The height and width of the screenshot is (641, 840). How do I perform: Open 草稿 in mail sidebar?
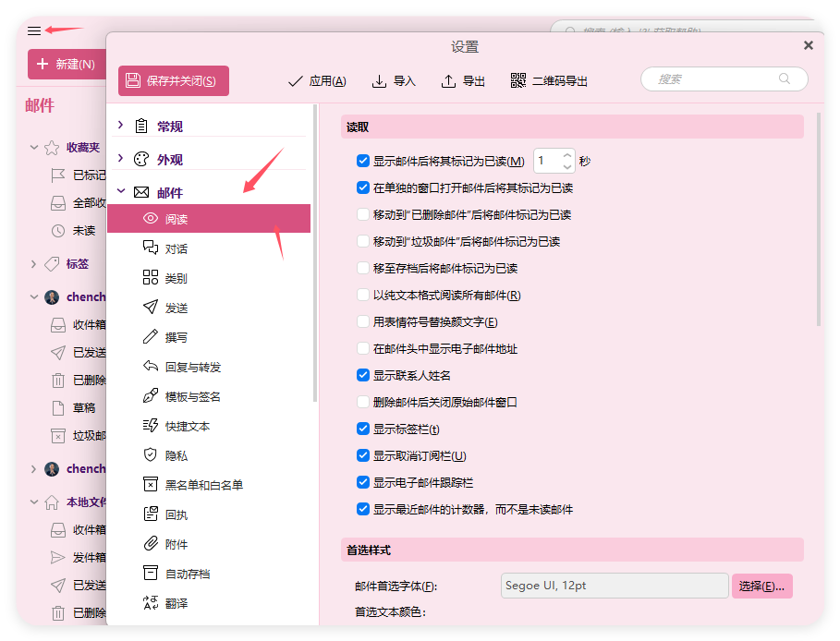tap(83, 407)
